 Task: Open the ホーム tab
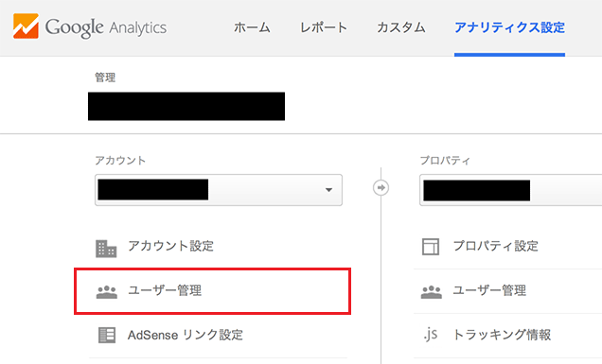[252, 27]
